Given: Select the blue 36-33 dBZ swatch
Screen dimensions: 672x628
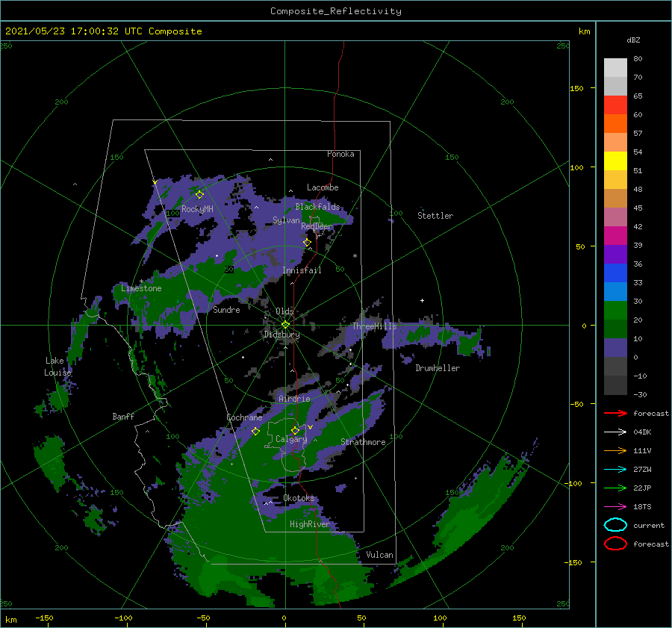Looking at the screenshot, I should tap(615, 273).
